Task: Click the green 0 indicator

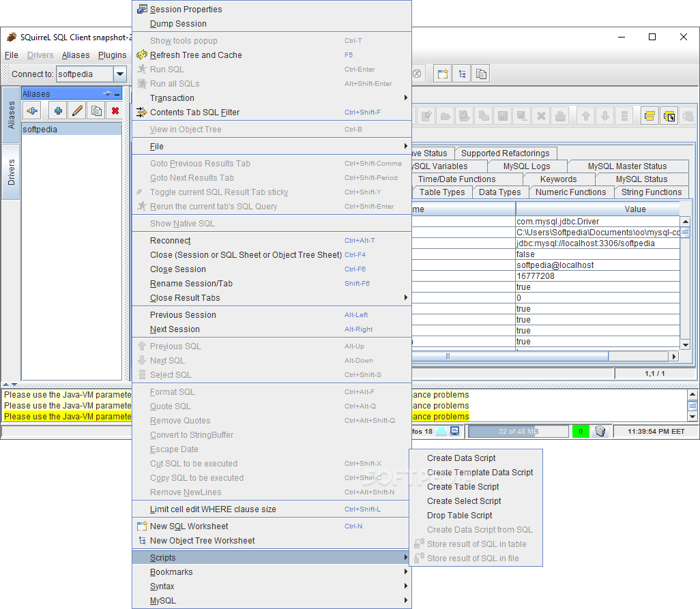Action: pos(581,432)
